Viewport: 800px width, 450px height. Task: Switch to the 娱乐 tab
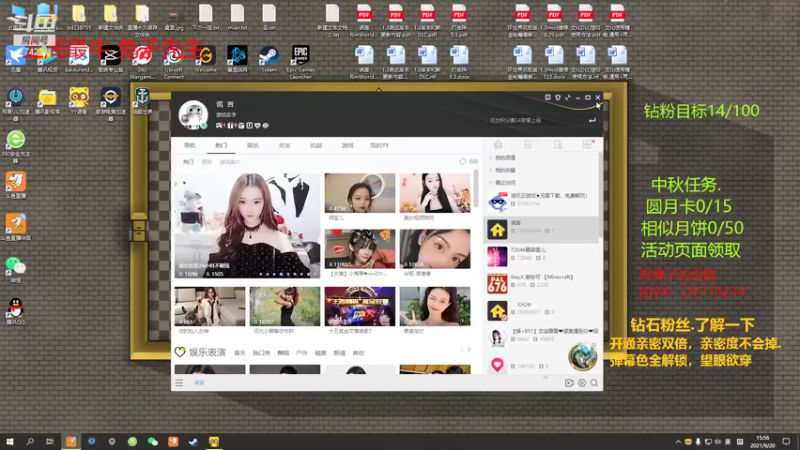(x=253, y=145)
